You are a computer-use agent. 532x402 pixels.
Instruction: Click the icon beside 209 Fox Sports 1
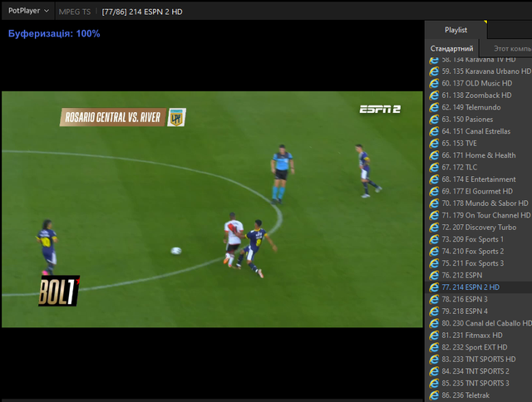click(x=434, y=240)
